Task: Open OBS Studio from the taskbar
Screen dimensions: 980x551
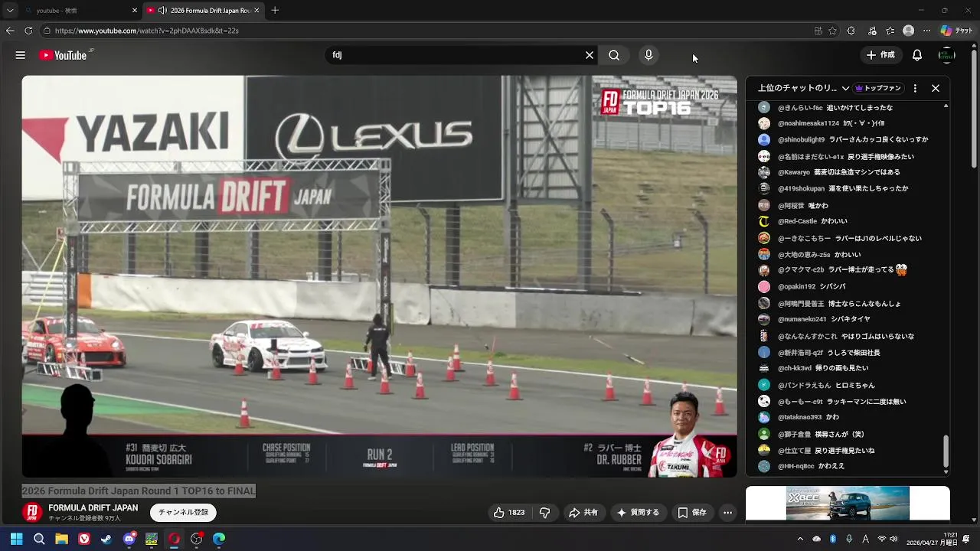Action: (196, 539)
